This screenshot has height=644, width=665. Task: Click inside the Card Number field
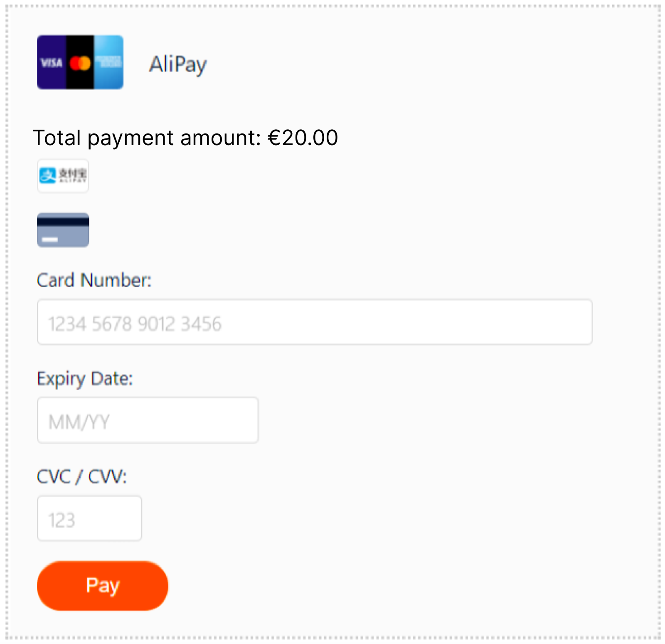tap(314, 322)
